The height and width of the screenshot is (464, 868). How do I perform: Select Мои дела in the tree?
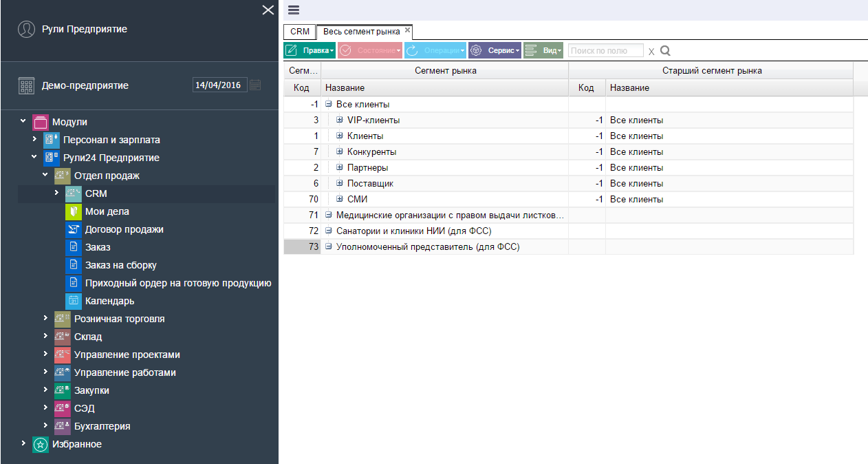(x=107, y=211)
